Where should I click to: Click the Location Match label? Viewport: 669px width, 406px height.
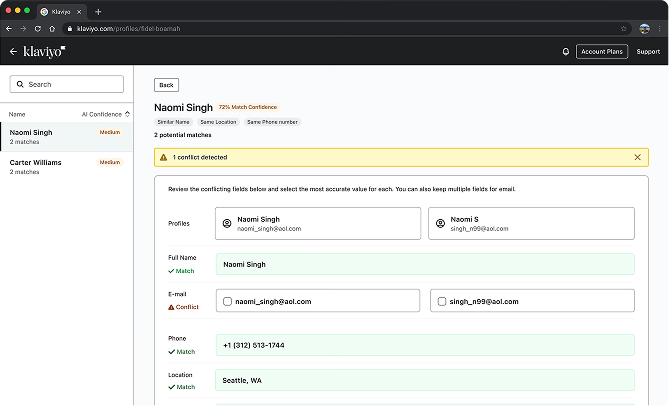pyautogui.click(x=182, y=387)
